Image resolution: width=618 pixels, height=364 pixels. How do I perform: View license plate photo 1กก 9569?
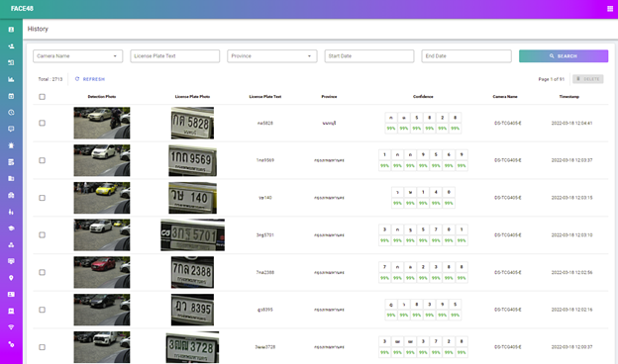tap(192, 160)
